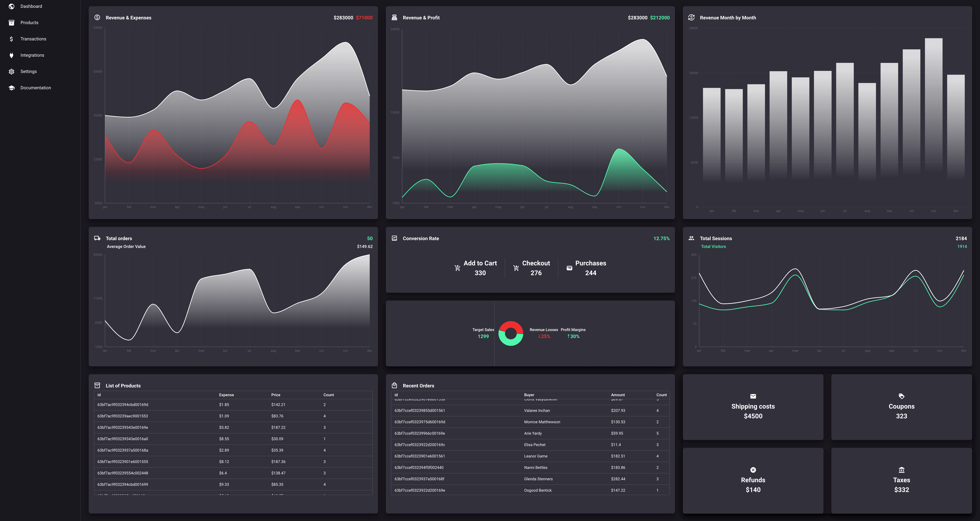
Task: Click the Products archive box icon
Action: coord(11,23)
